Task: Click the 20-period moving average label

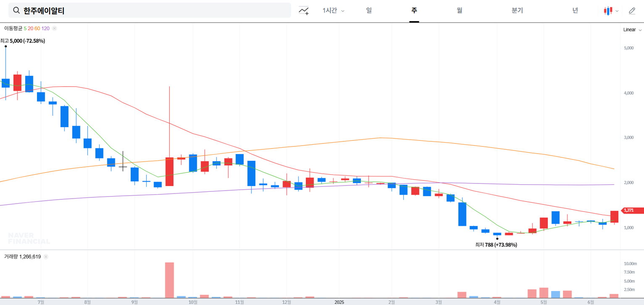Action: tap(30, 29)
